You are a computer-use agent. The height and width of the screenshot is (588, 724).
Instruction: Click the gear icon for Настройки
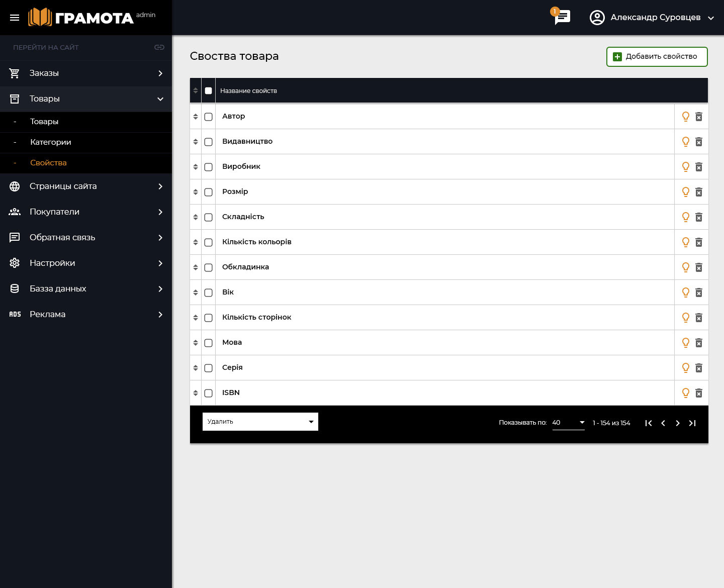click(15, 263)
